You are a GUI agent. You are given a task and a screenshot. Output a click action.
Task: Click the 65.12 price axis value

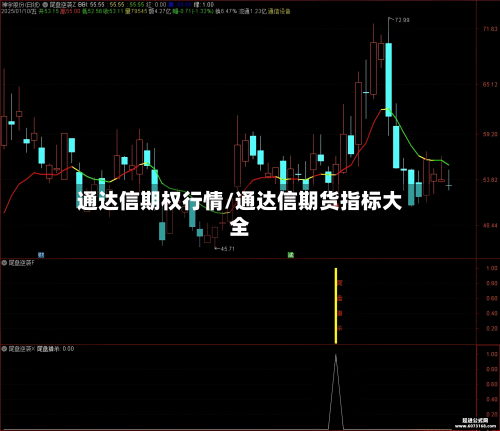490,84
